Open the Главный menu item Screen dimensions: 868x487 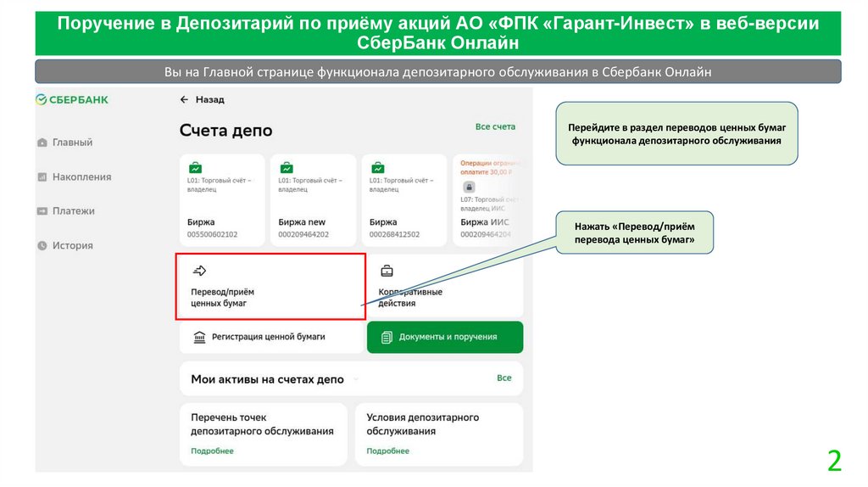pyautogui.click(x=73, y=143)
